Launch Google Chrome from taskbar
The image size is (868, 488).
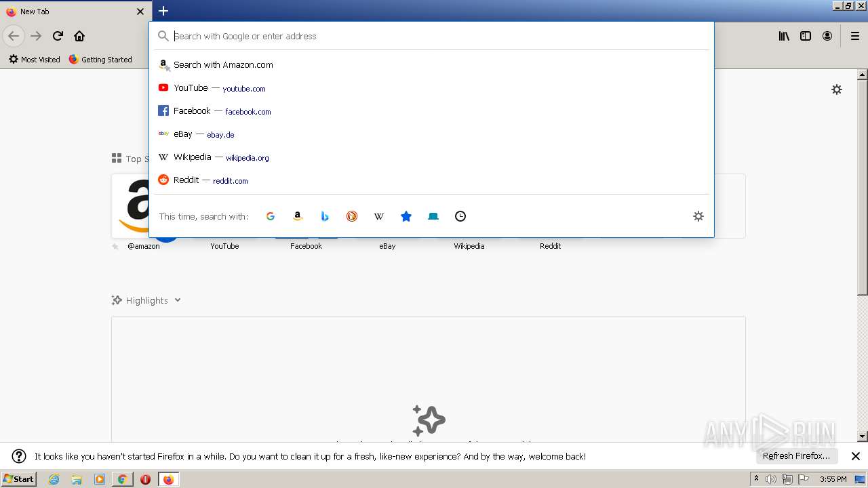coord(122,479)
